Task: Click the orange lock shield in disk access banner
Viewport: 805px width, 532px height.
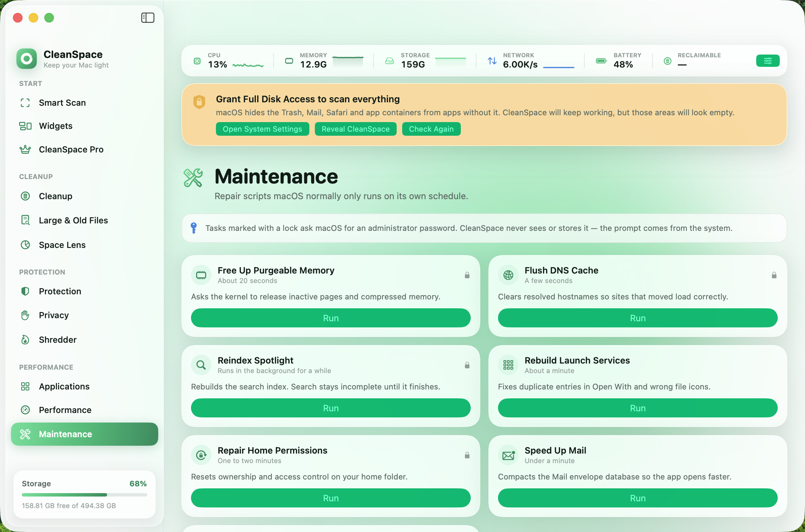Action: pos(199,102)
